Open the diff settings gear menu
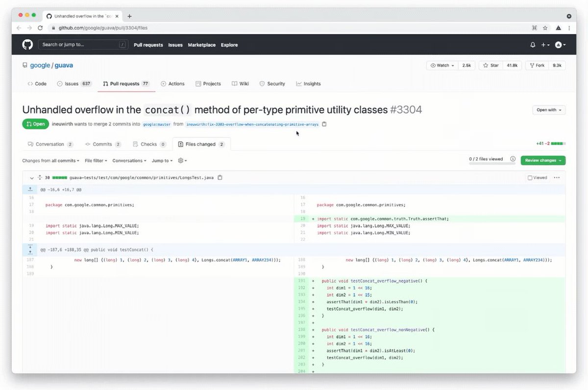Image resolution: width=588 pixels, height=390 pixels. (x=182, y=161)
